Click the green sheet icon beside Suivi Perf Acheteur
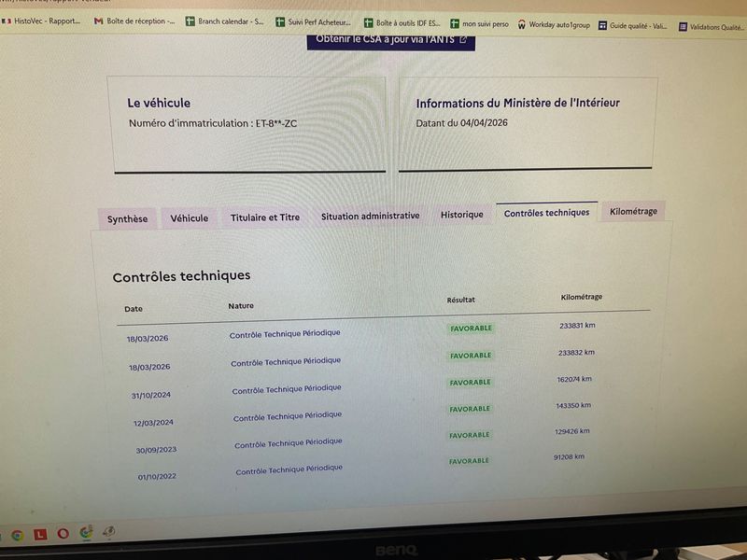 (280, 21)
